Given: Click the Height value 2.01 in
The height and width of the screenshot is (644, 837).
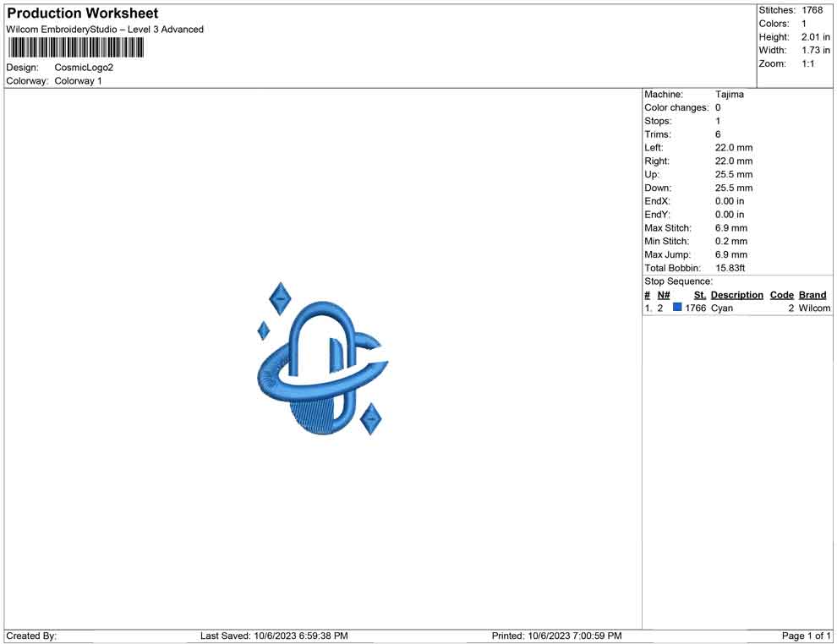Looking at the screenshot, I should click(x=815, y=37).
